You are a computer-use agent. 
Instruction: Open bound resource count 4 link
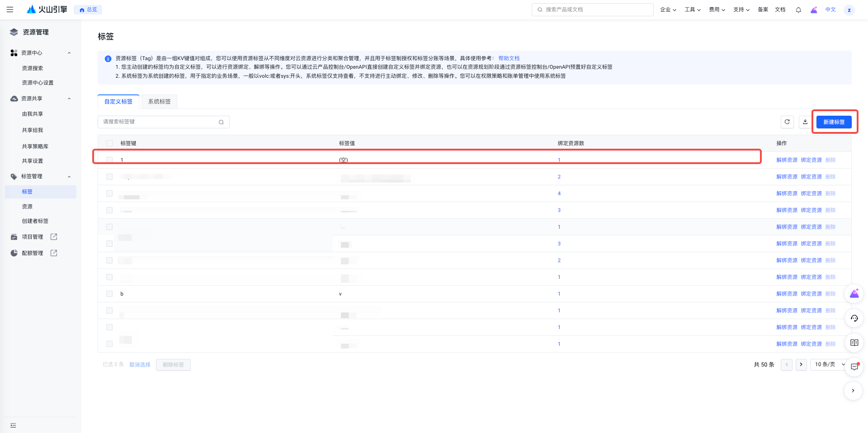pyautogui.click(x=559, y=193)
